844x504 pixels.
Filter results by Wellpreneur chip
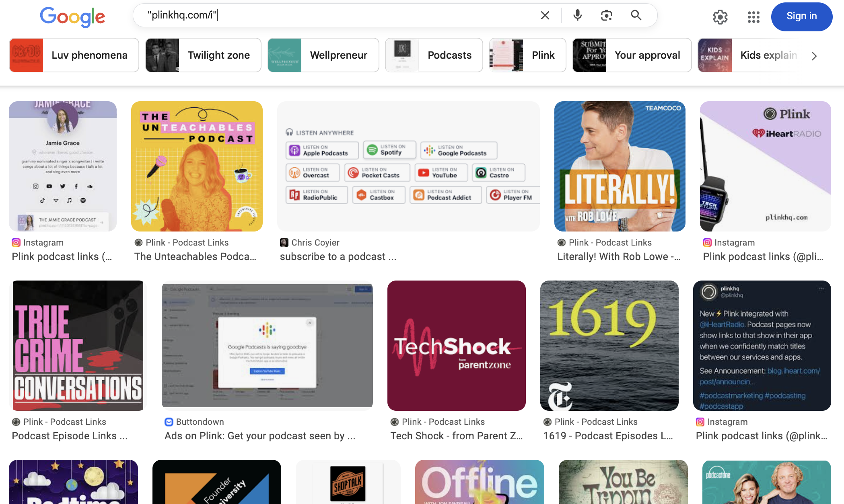pos(323,55)
